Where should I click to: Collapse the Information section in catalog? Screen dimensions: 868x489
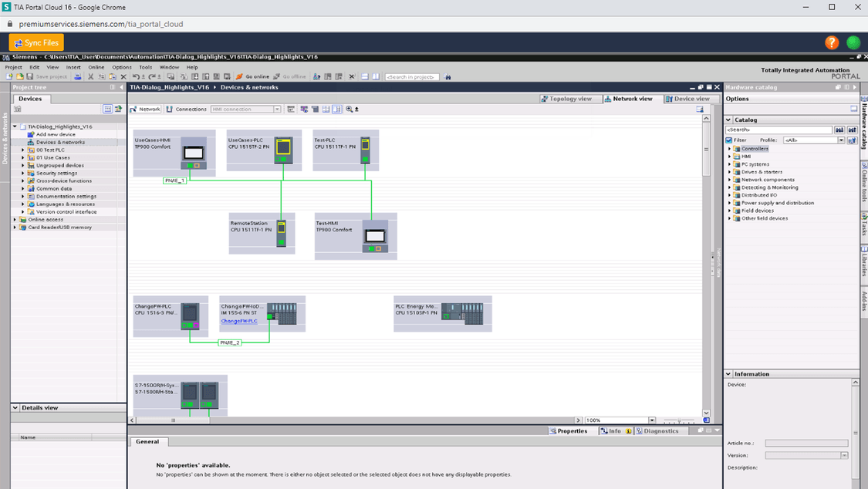pyautogui.click(x=728, y=374)
